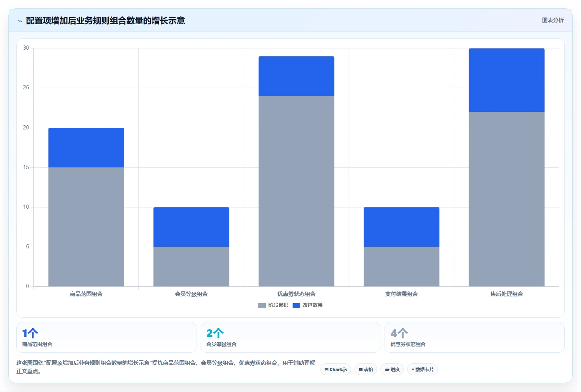This screenshot has height=392, width=581.
Task: Click the 商品范围组合 x-axis label
Action: pyautogui.click(x=86, y=294)
